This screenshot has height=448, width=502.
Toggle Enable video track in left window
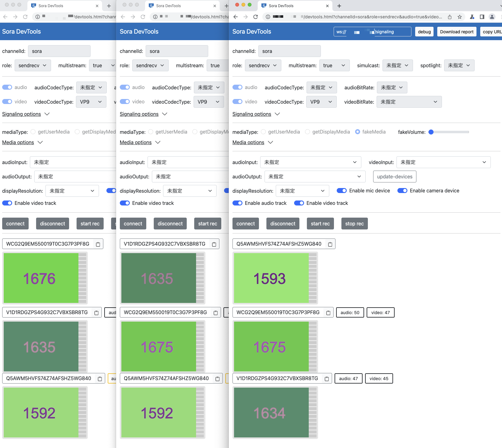(x=7, y=203)
